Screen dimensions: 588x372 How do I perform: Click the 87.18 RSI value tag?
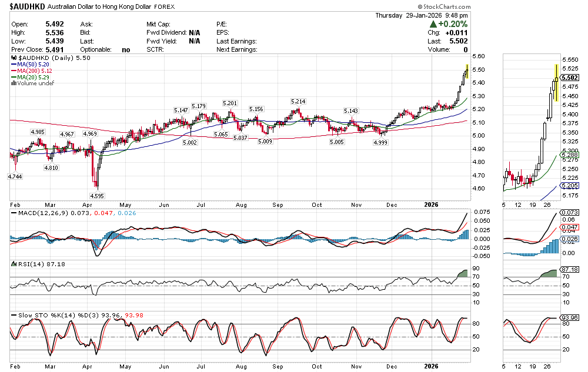tap(569, 269)
